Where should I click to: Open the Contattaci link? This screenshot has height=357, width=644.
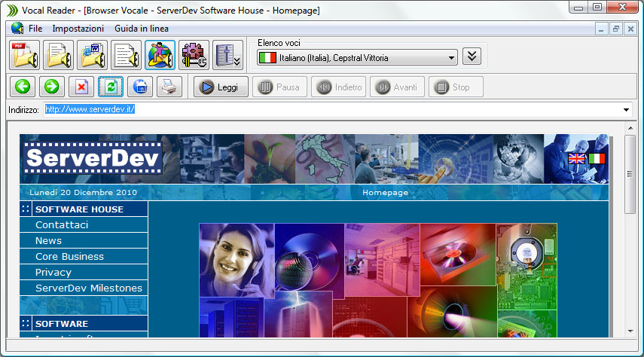coord(62,224)
